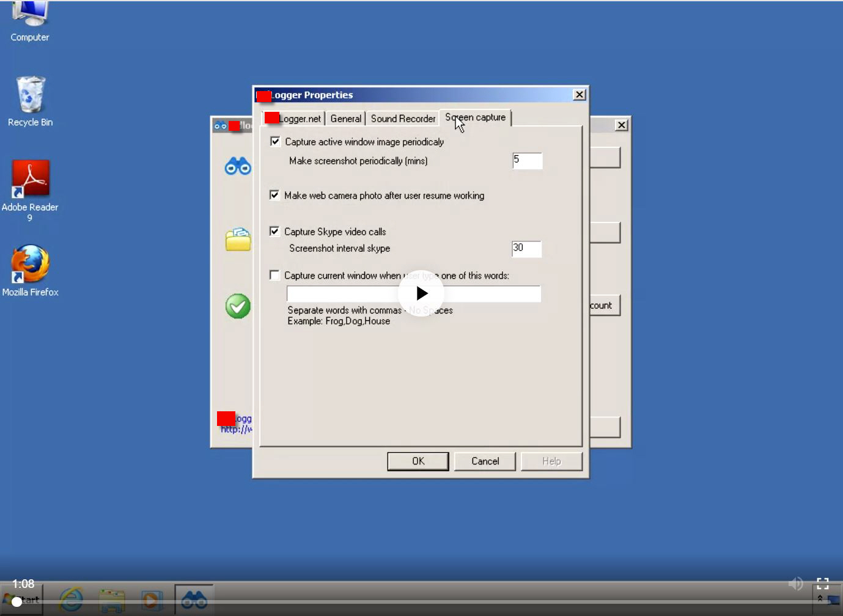
Task: Select the Adobe Reader 9 desktop icon
Action: click(30, 190)
